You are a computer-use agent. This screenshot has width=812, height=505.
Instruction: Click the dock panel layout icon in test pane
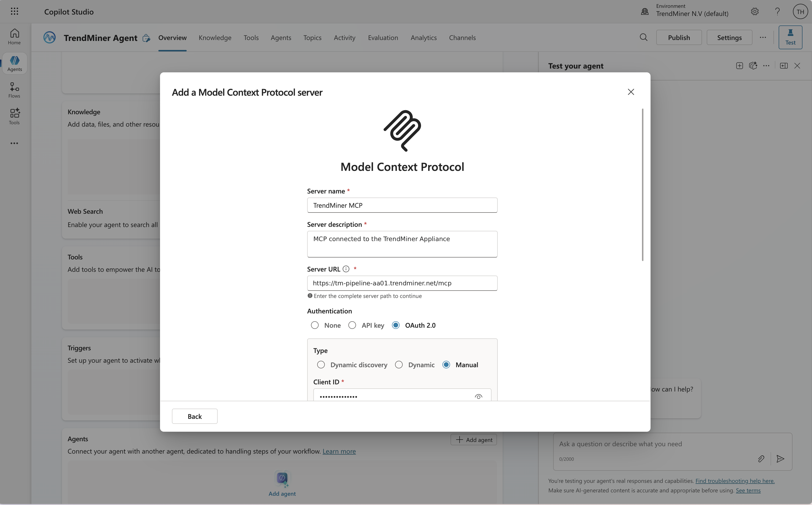784,66
